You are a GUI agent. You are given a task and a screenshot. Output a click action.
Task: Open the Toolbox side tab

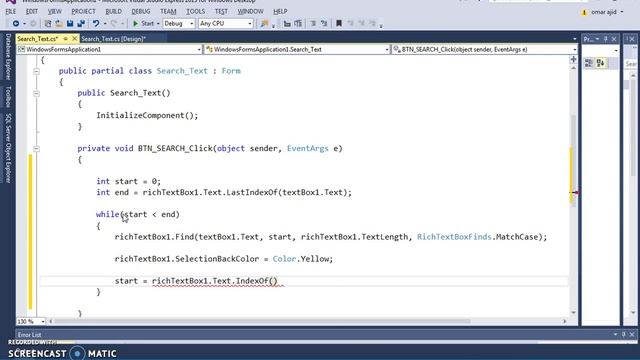click(x=8, y=97)
